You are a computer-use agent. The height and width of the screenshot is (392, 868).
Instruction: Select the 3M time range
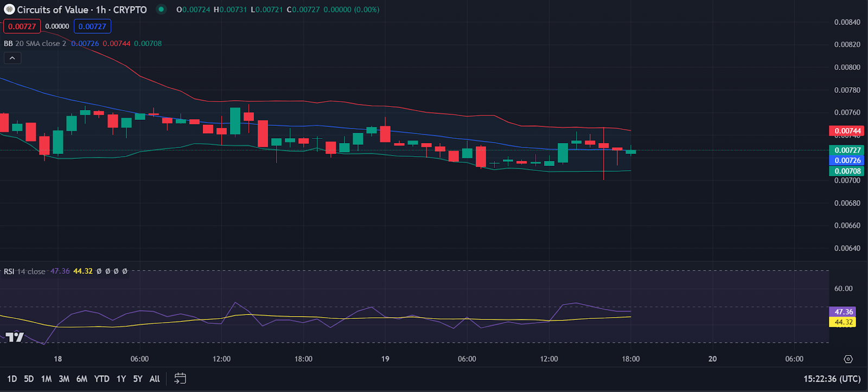64,379
